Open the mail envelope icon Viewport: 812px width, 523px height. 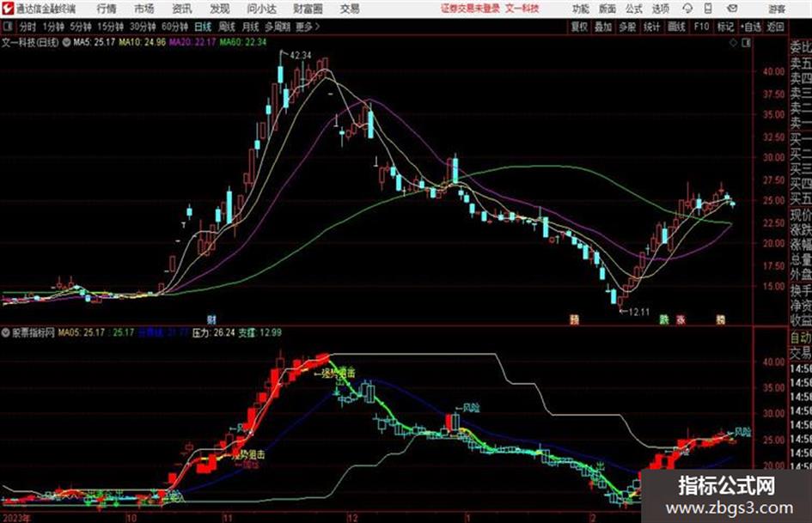732,9
